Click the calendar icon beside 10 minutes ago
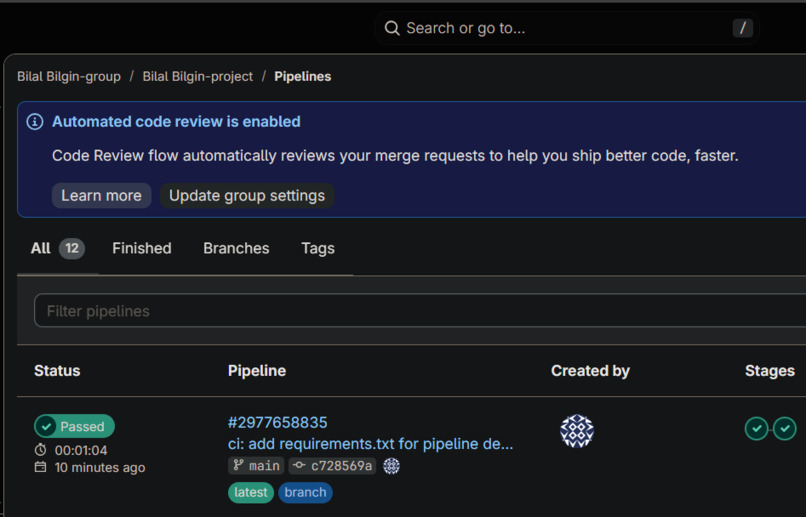The height and width of the screenshot is (517, 806). [40, 467]
